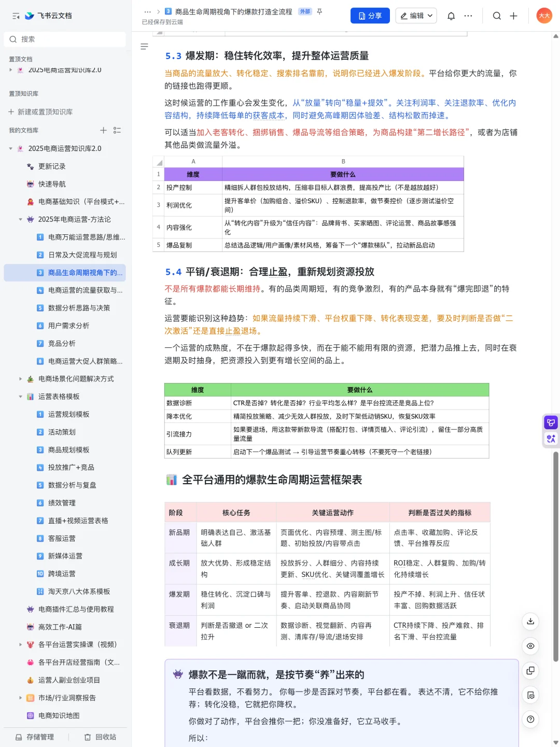This screenshot has height=747, width=560.
Task: Open 运营人副业创业项目
Action: click(x=65, y=681)
